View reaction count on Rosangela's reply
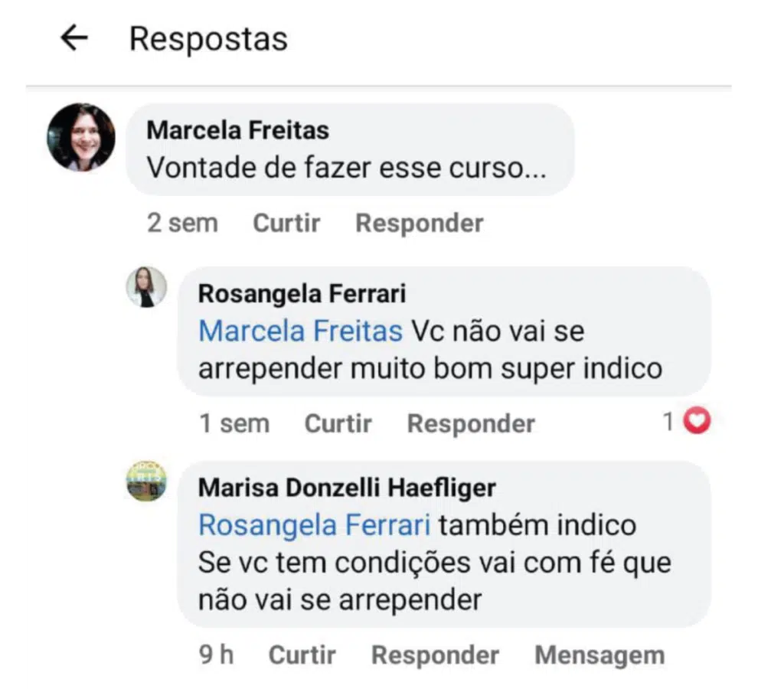 (668, 422)
